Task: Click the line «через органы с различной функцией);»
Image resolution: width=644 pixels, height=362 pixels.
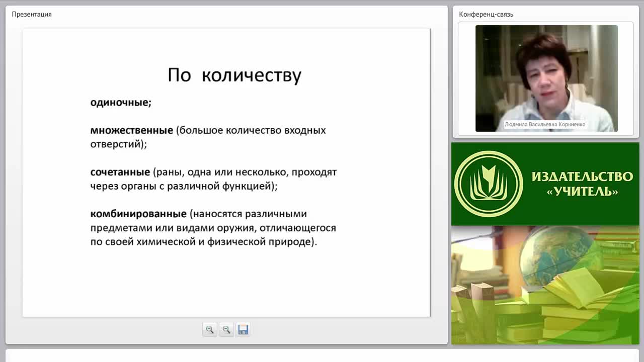Action: pos(184,186)
